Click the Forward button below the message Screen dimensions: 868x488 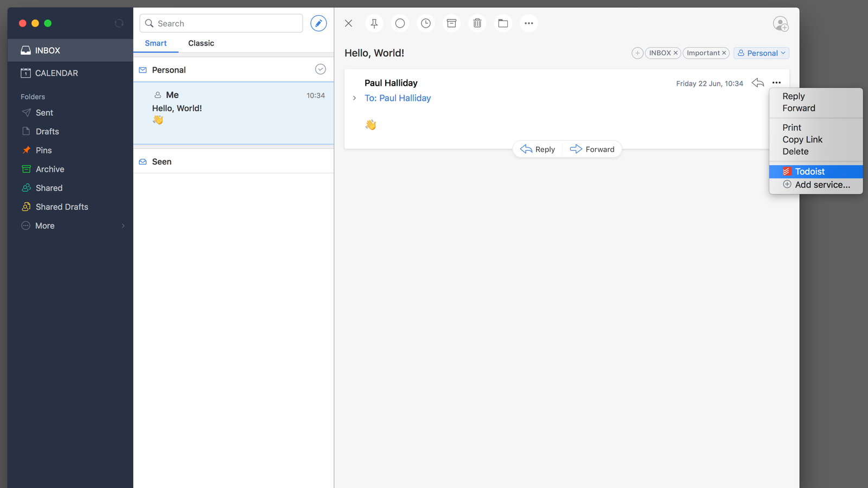click(x=592, y=149)
